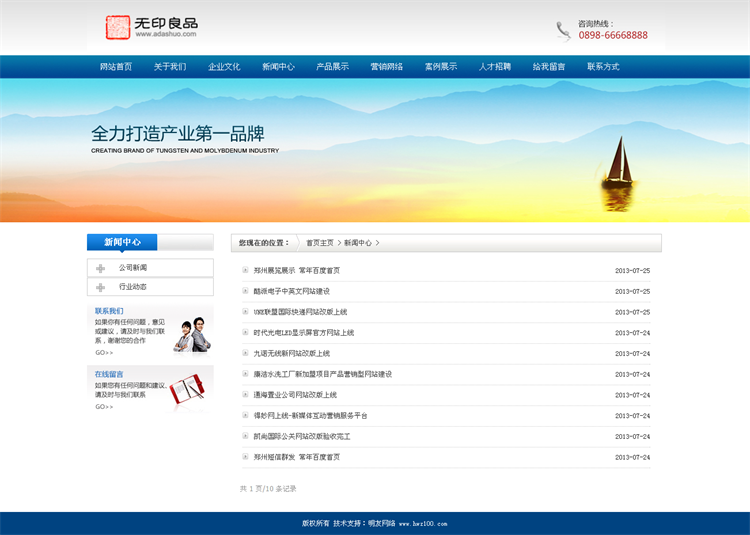Click the 无印良品 logo text in header

pos(166,23)
